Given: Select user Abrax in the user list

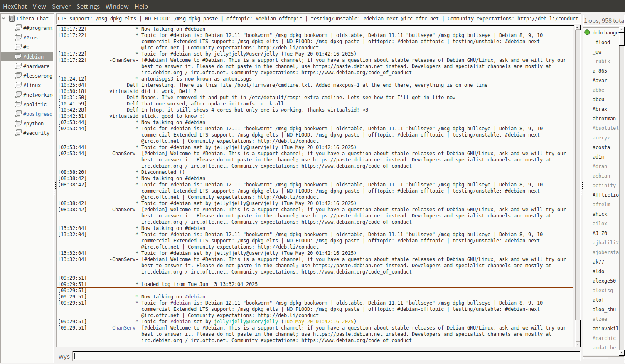Looking at the screenshot, I should 600,109.
